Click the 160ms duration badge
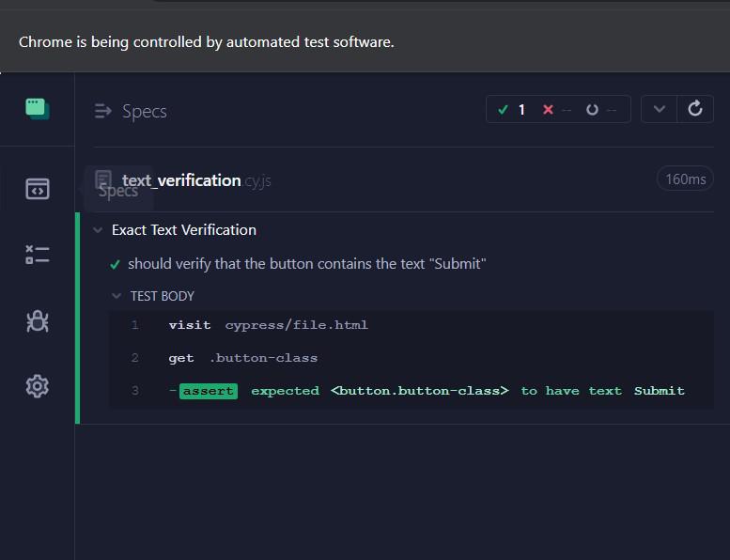730x560 pixels. tap(684, 179)
